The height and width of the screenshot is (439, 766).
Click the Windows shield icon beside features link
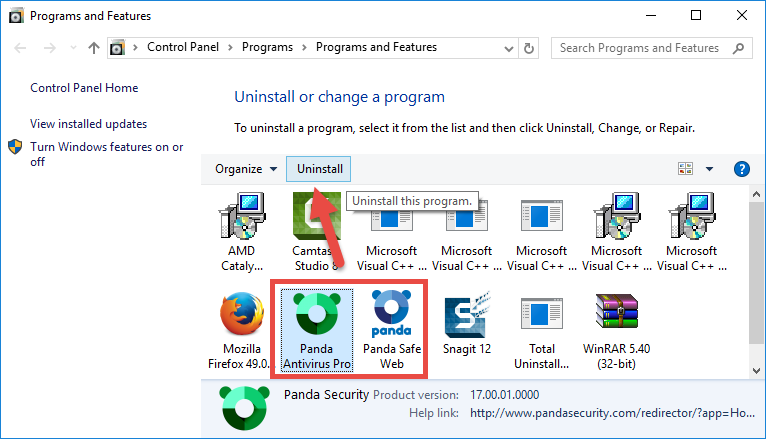pos(15,146)
